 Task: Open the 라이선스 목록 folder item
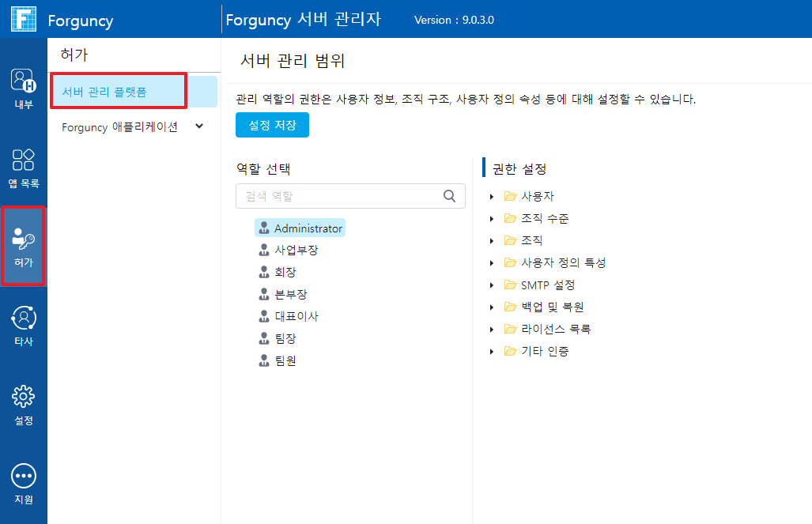click(x=555, y=329)
